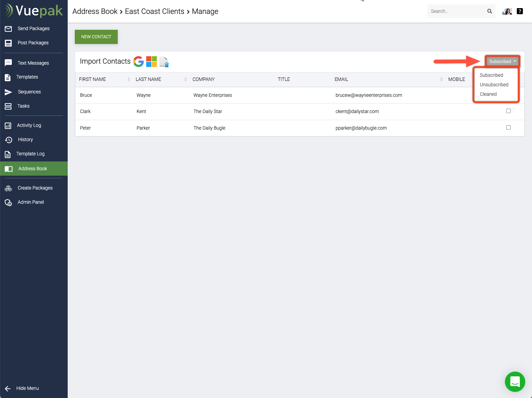
Task: Open Send Packages in the sidebar
Action: coord(34,28)
